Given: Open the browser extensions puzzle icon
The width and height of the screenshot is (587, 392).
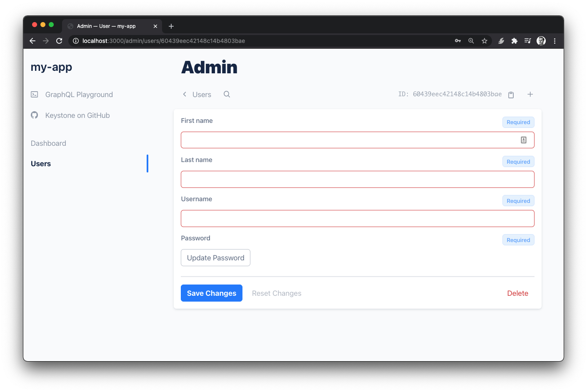Looking at the screenshot, I should tap(514, 41).
